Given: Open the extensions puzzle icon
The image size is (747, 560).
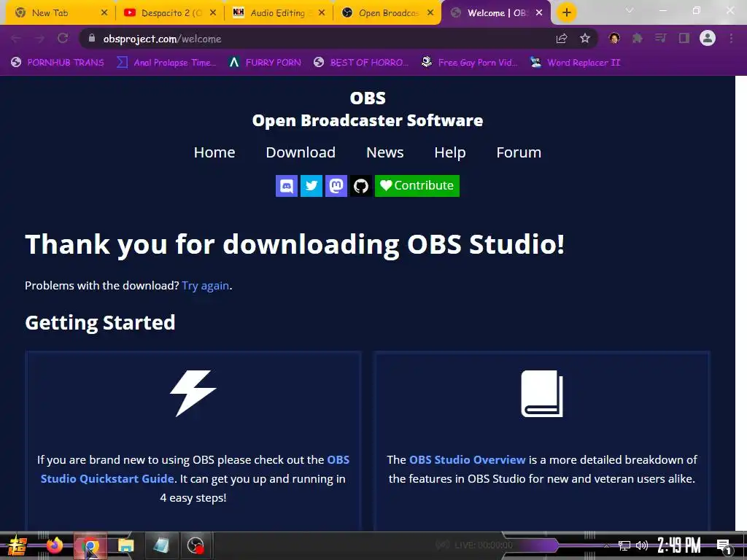Looking at the screenshot, I should click(637, 39).
